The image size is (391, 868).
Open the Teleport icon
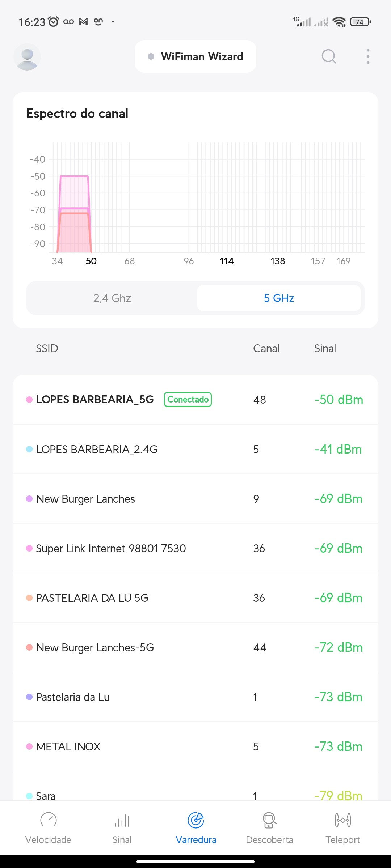click(x=342, y=820)
